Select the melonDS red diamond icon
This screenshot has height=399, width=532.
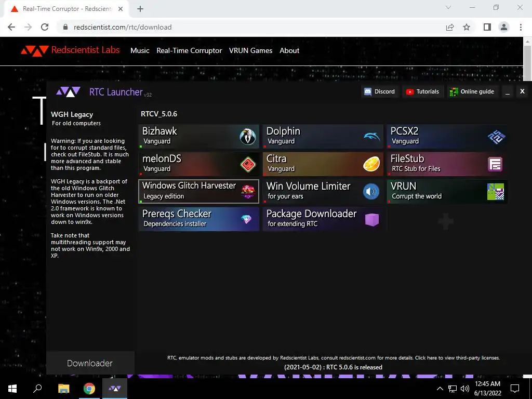pyautogui.click(x=248, y=164)
